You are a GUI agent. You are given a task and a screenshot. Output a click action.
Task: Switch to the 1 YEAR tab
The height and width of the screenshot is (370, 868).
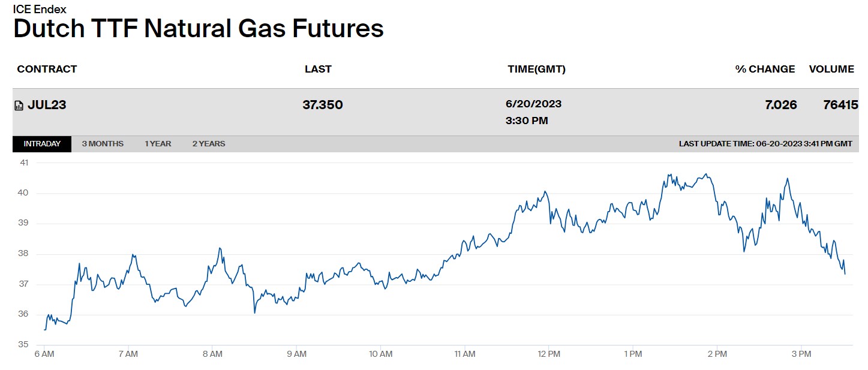point(158,144)
